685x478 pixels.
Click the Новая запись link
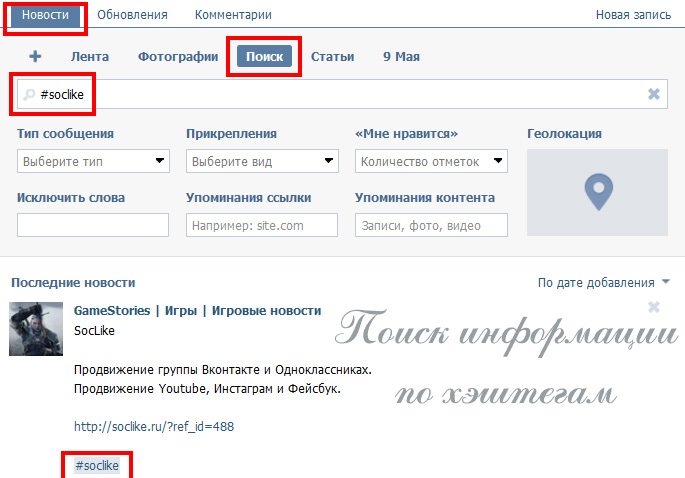click(633, 15)
